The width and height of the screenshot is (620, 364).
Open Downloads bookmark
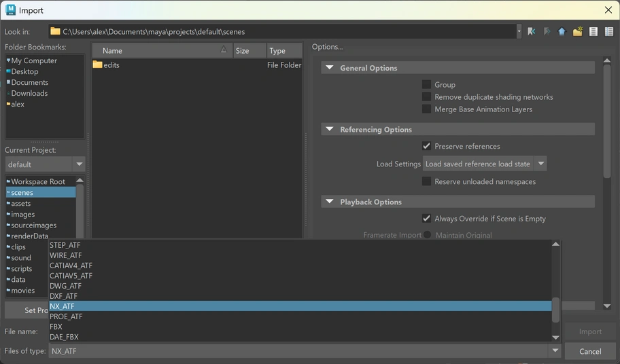coord(29,93)
